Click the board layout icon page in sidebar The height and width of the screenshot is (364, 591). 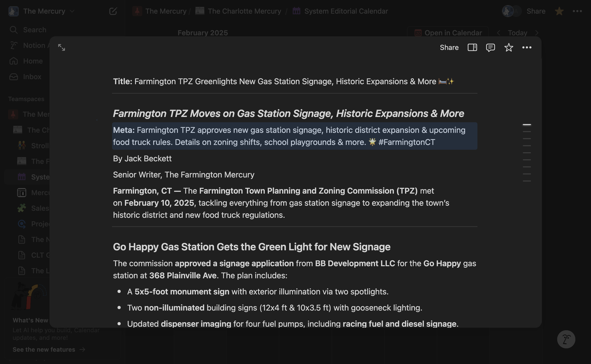coord(22,193)
